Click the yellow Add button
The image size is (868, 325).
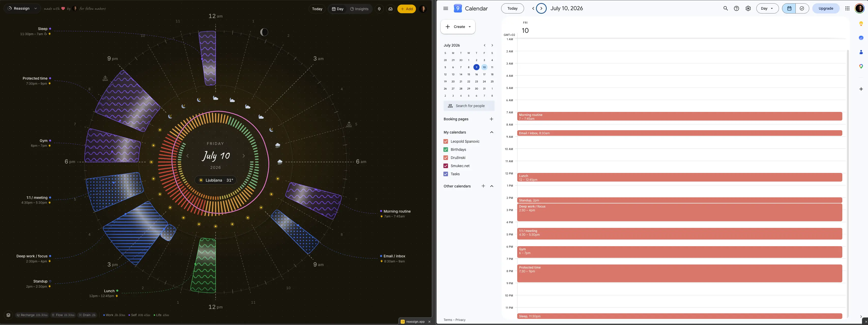(406, 9)
